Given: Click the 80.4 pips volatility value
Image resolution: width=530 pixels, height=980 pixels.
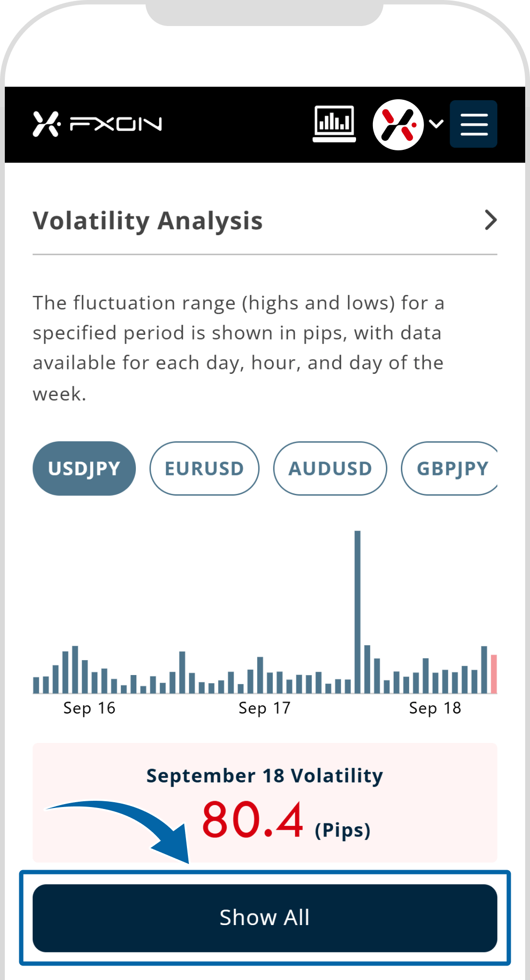Looking at the screenshot, I should (x=253, y=820).
